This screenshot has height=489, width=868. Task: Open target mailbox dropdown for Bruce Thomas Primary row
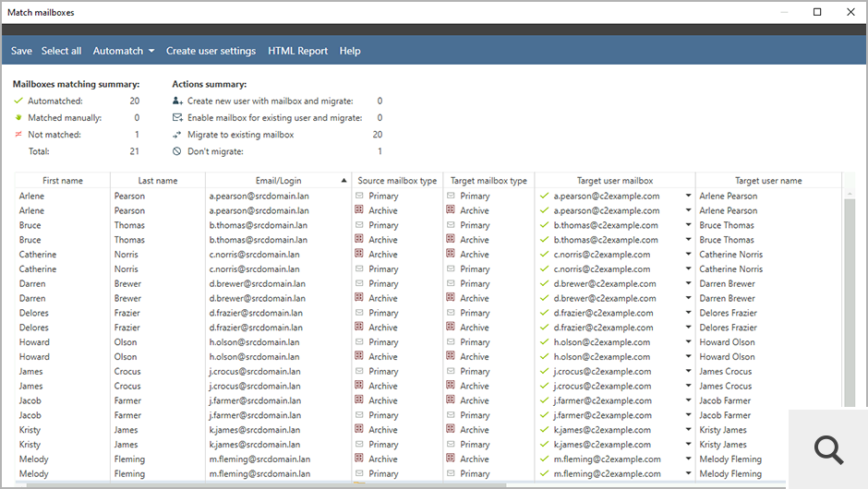[x=688, y=225]
